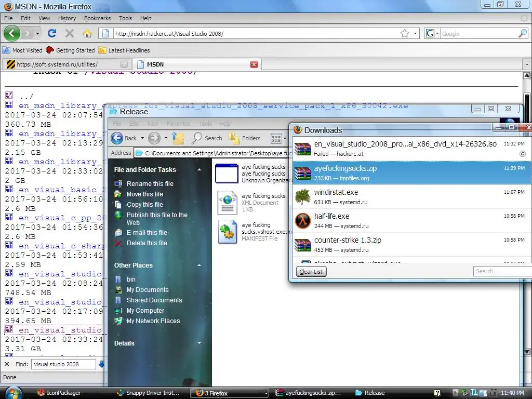Click Rename this file task link
Viewport: 532px width, 399px height.
tap(150, 183)
